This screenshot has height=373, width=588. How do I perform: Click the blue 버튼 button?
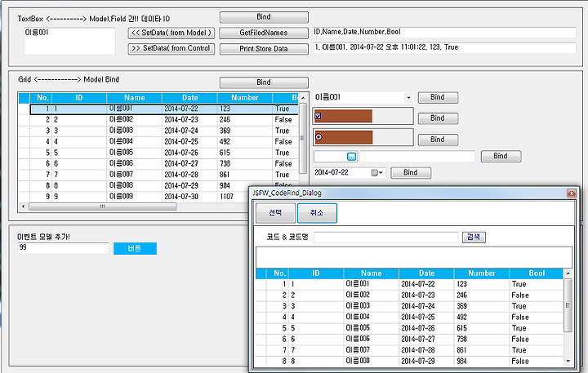(x=135, y=249)
